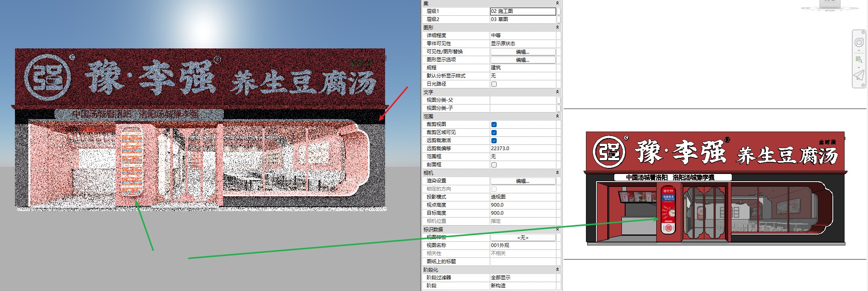The height and width of the screenshot is (291, 868).
Task: Open the 规程 value 建筑
Action: coord(523,68)
